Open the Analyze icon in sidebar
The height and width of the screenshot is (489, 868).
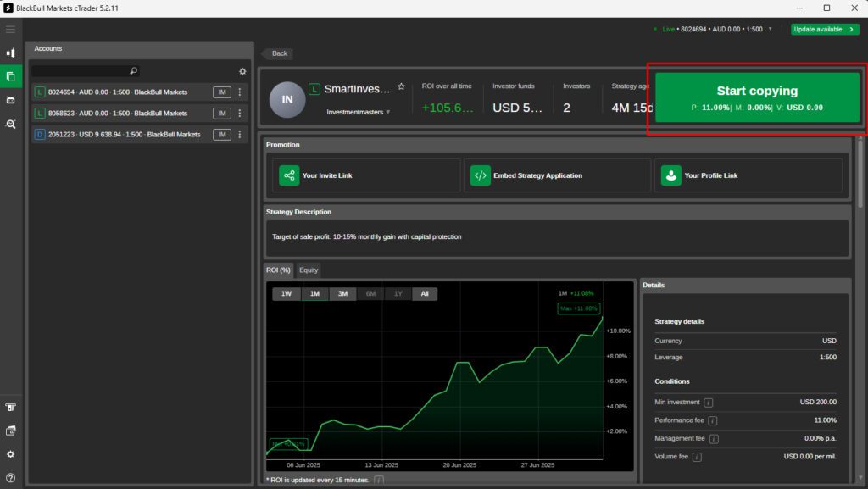tap(10, 124)
